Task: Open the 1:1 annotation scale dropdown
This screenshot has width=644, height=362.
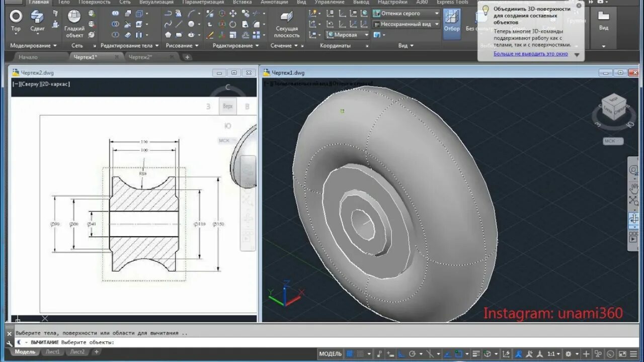Action: [554, 354]
